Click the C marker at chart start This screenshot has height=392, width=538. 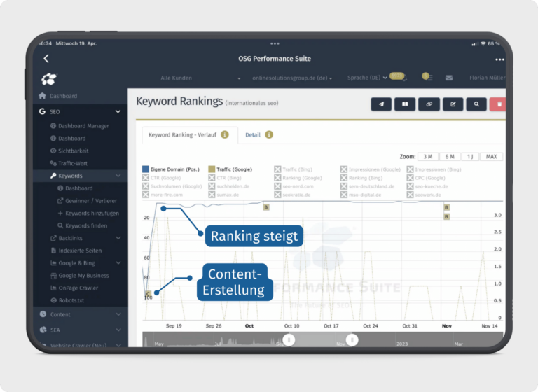[149, 293]
